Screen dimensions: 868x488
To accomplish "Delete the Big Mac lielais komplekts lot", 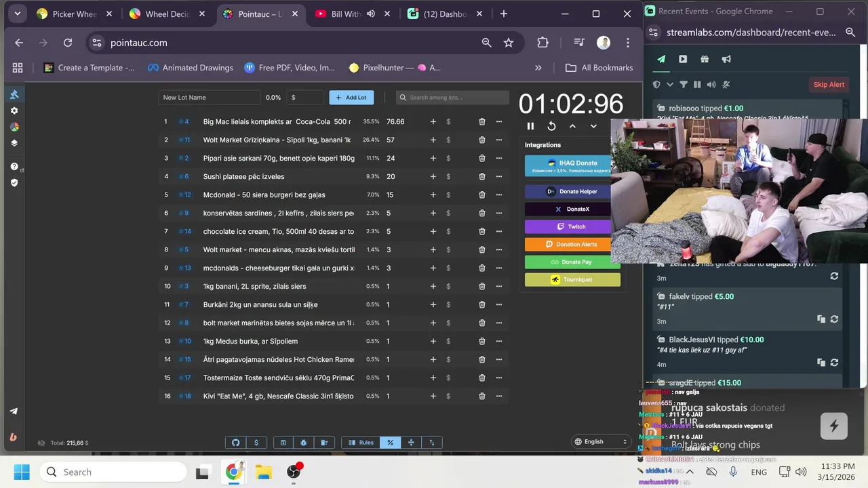I will [482, 121].
